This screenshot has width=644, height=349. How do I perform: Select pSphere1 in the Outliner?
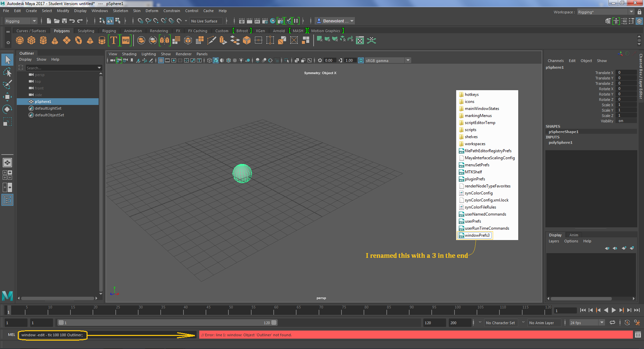tap(43, 102)
